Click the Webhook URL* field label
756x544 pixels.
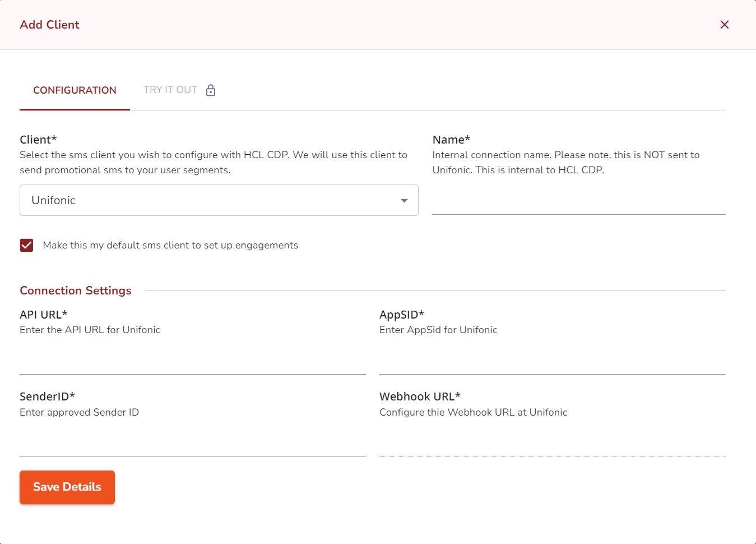tap(420, 397)
